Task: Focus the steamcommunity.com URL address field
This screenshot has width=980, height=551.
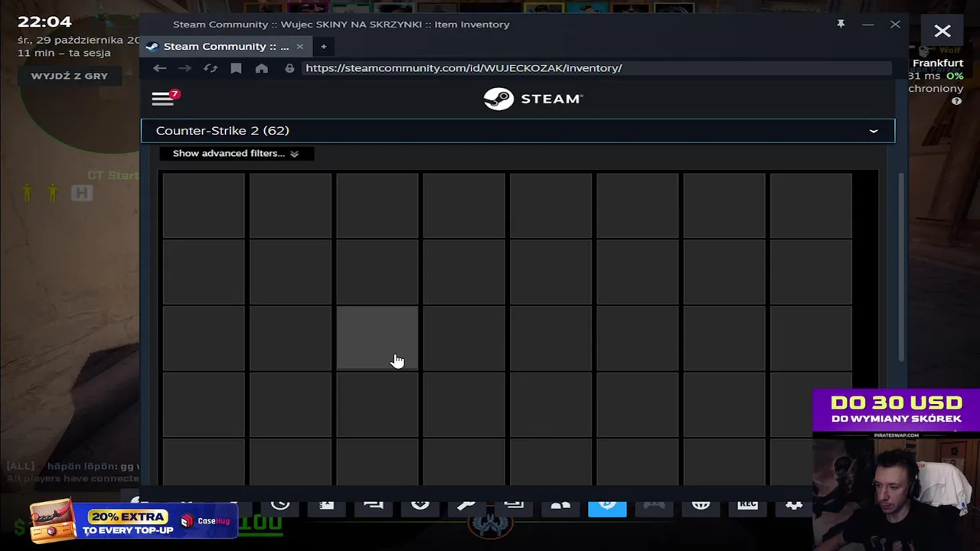Action: 597,68
